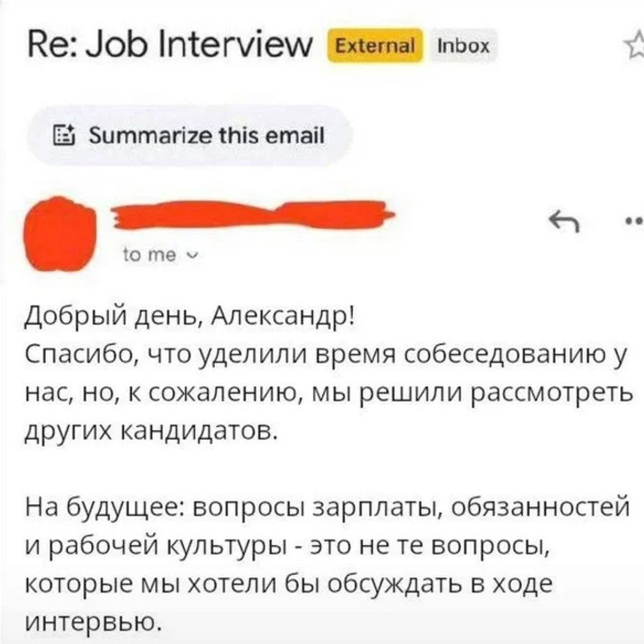Star this Job Interview email

(x=636, y=45)
